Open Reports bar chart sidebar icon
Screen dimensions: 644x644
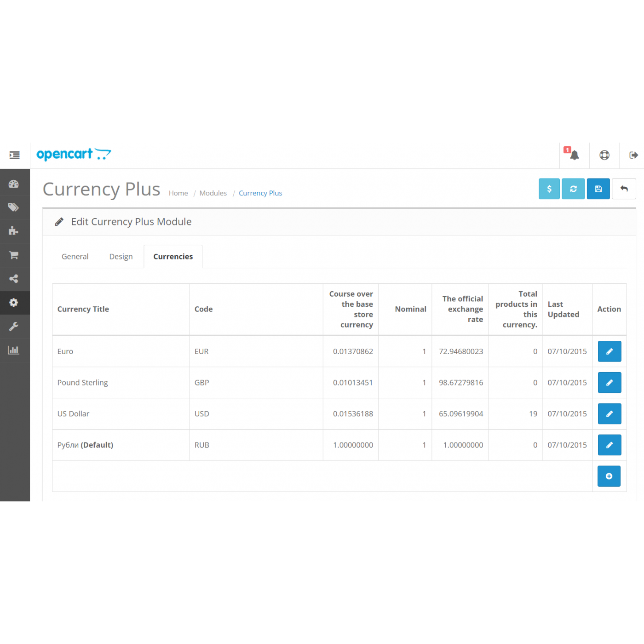click(x=14, y=350)
